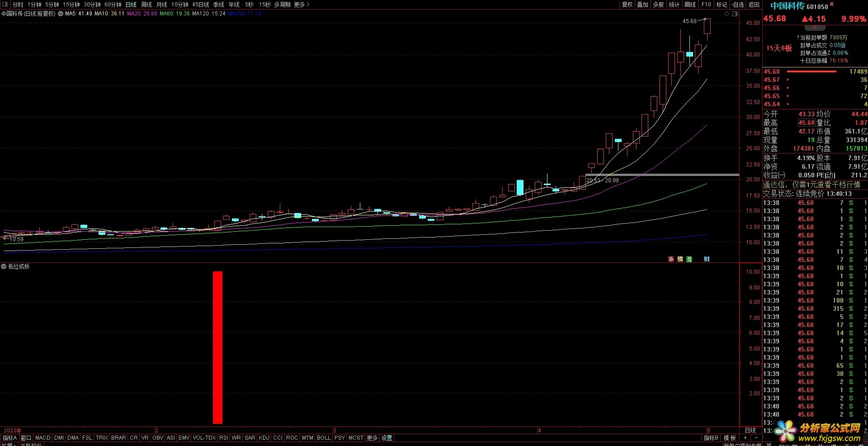Select the 日线 daily period
This screenshot has height=446, width=868.
point(131,5)
